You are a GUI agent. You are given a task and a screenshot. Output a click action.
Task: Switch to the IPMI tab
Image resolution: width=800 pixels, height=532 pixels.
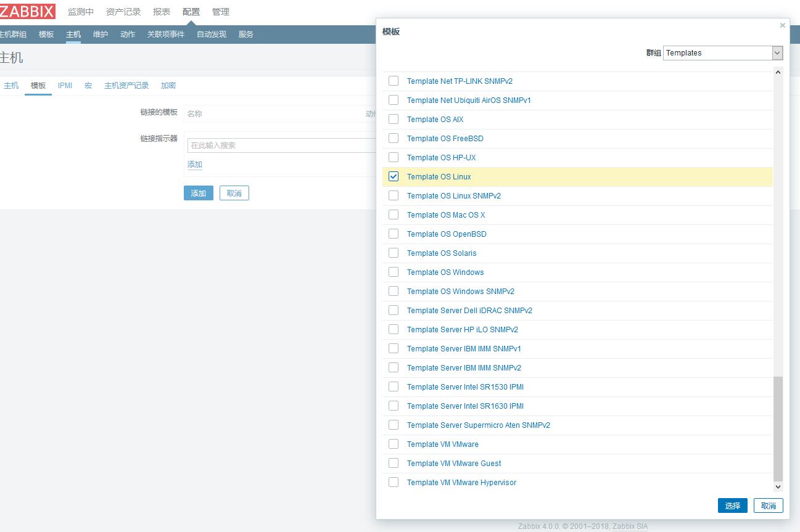(65, 86)
